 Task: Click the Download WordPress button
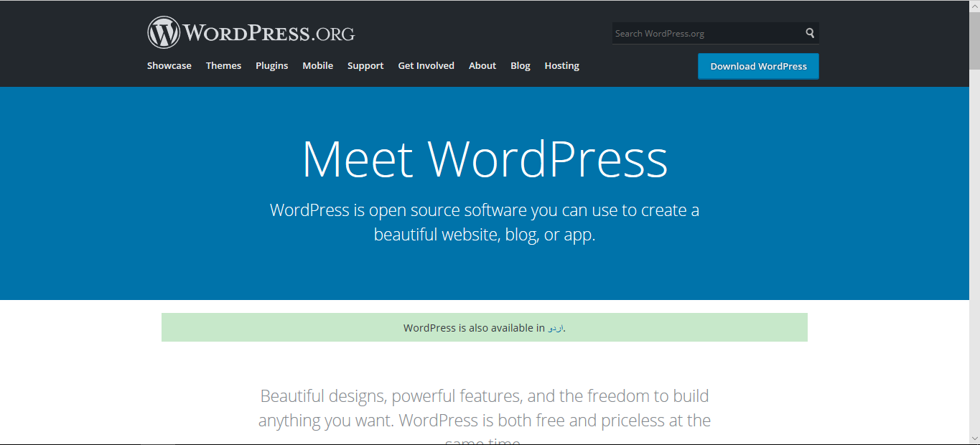[x=758, y=66]
